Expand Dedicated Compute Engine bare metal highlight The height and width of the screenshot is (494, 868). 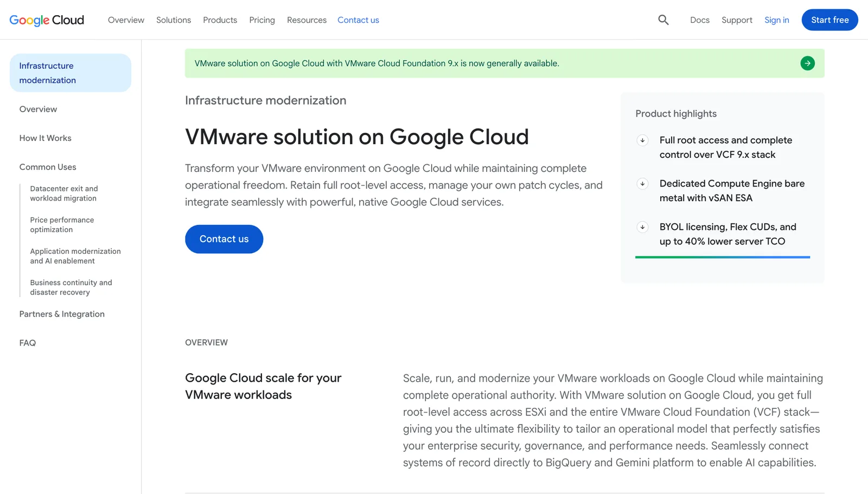pos(642,184)
